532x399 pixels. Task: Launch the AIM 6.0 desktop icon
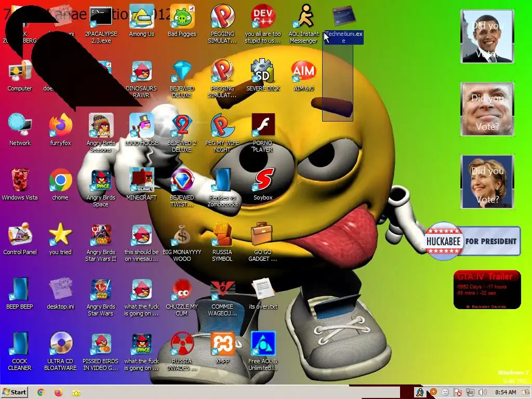[x=303, y=75]
